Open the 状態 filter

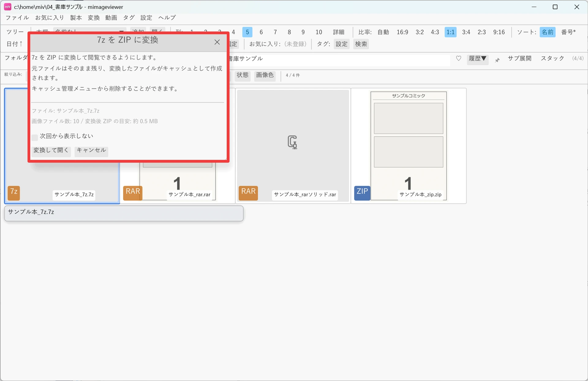click(x=243, y=75)
